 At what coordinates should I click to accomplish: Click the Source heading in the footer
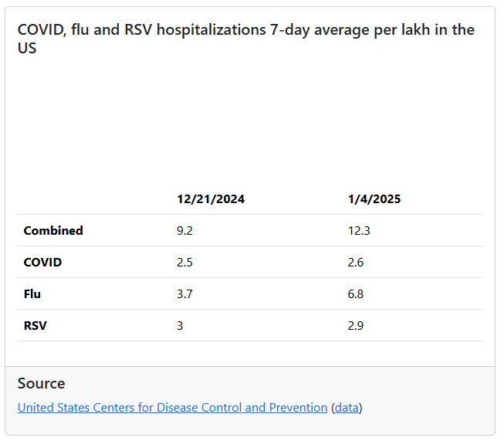(x=42, y=384)
